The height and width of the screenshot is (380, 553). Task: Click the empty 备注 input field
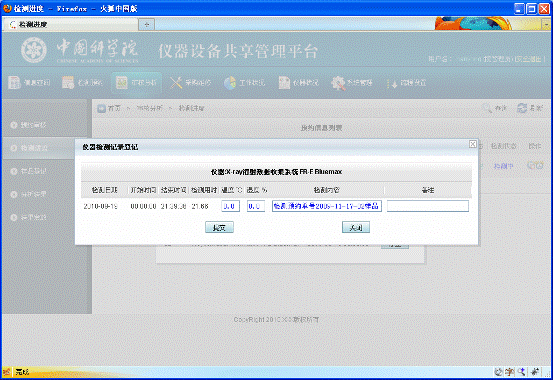pyautogui.click(x=428, y=206)
